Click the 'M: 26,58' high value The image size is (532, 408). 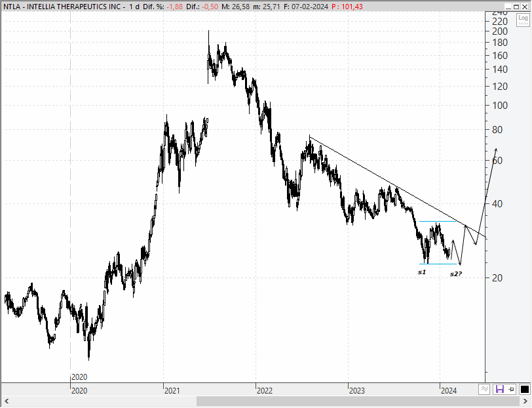tap(235, 7)
